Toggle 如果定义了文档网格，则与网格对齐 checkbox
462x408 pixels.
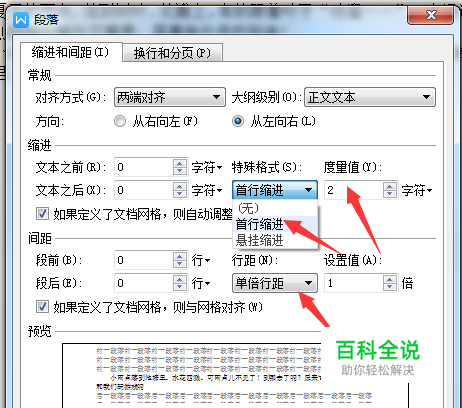point(42,307)
